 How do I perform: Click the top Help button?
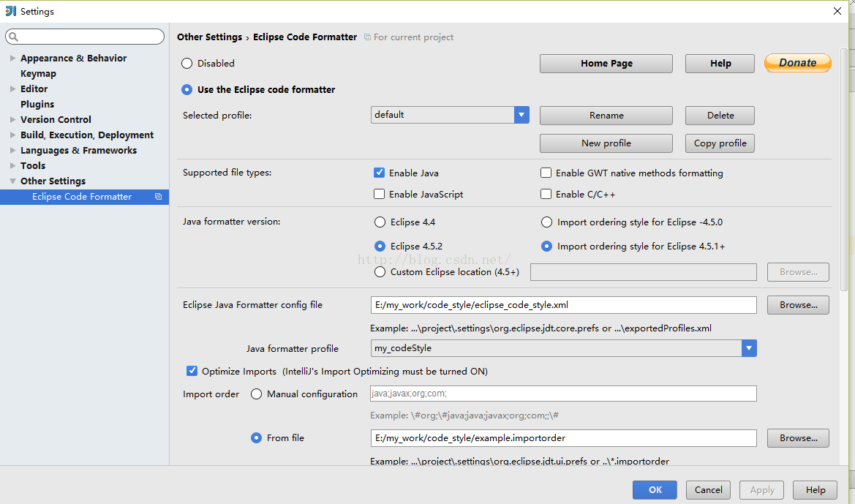click(x=720, y=63)
